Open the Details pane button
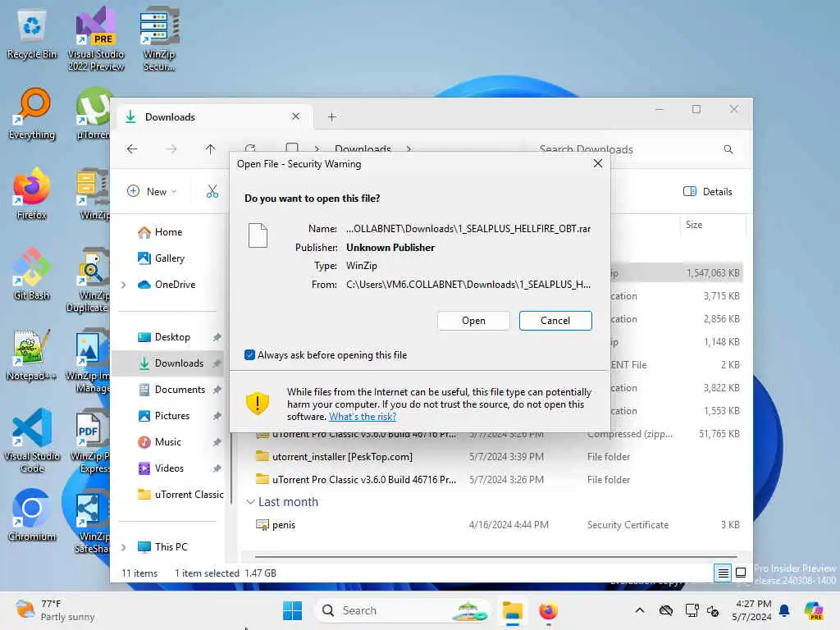 708,191
